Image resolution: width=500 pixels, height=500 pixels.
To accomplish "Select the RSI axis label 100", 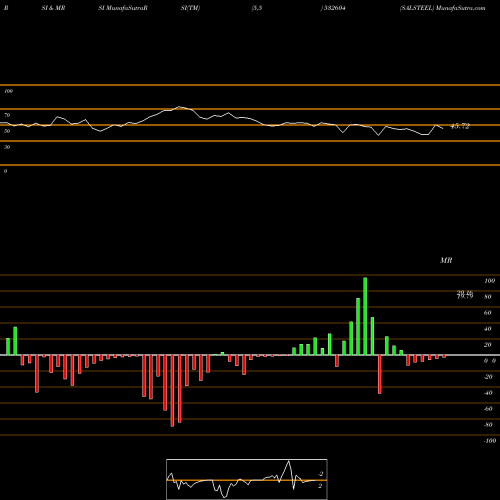I will click(x=8, y=91).
